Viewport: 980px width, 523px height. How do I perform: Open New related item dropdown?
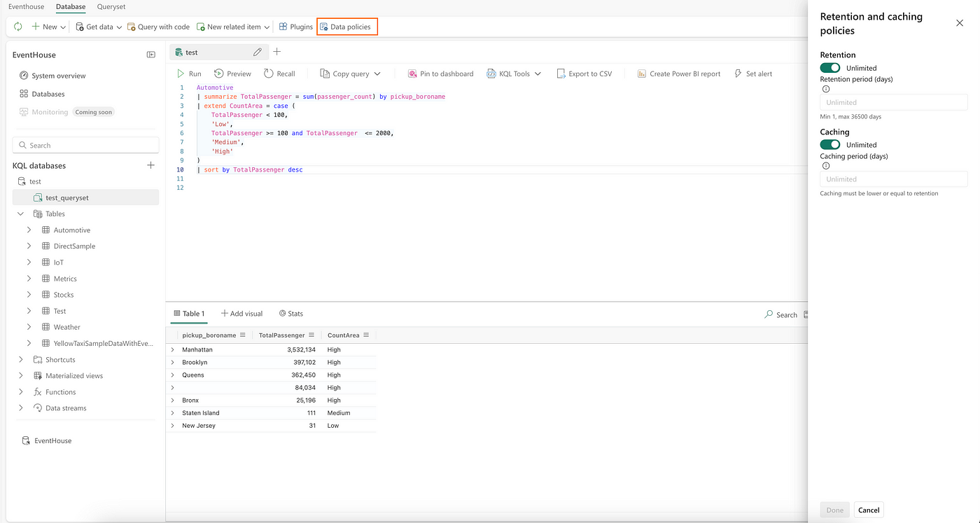point(233,27)
